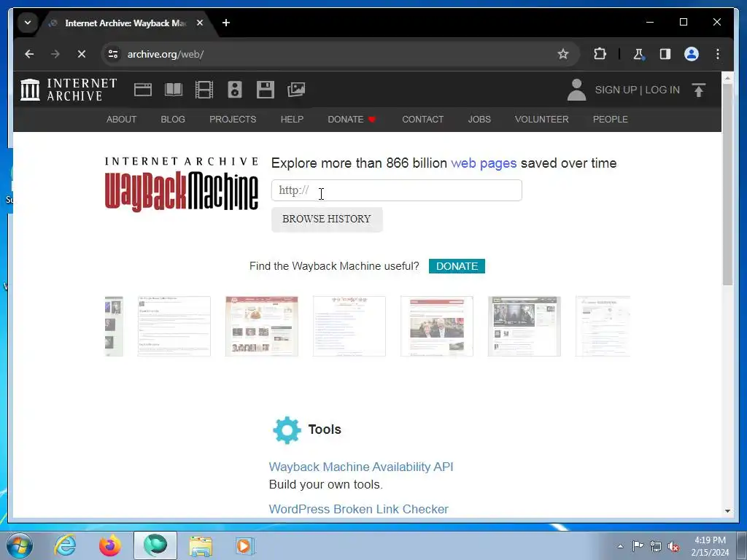Open the ABOUT menu item
Image resolution: width=747 pixels, height=560 pixels.
(122, 120)
